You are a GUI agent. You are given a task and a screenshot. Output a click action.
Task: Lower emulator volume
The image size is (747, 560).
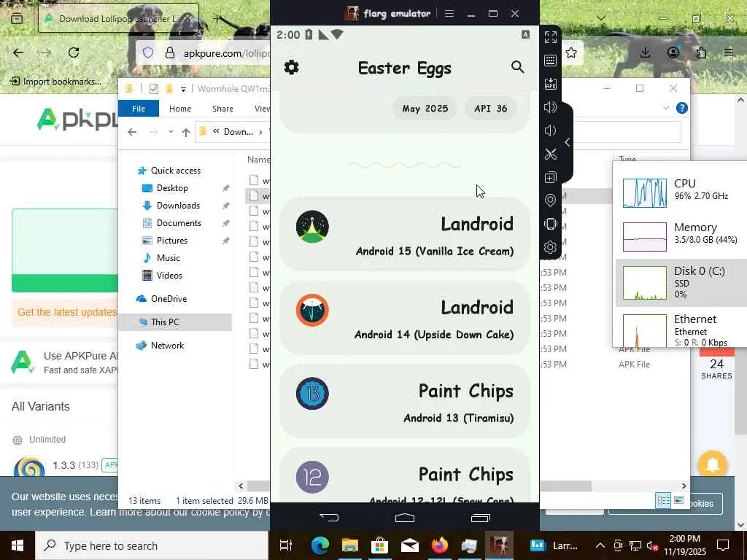550,131
